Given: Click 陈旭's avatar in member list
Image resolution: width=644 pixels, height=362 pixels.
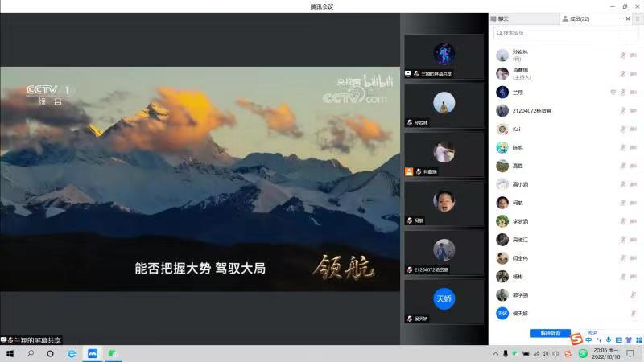Looking at the screenshot, I should point(502,147).
